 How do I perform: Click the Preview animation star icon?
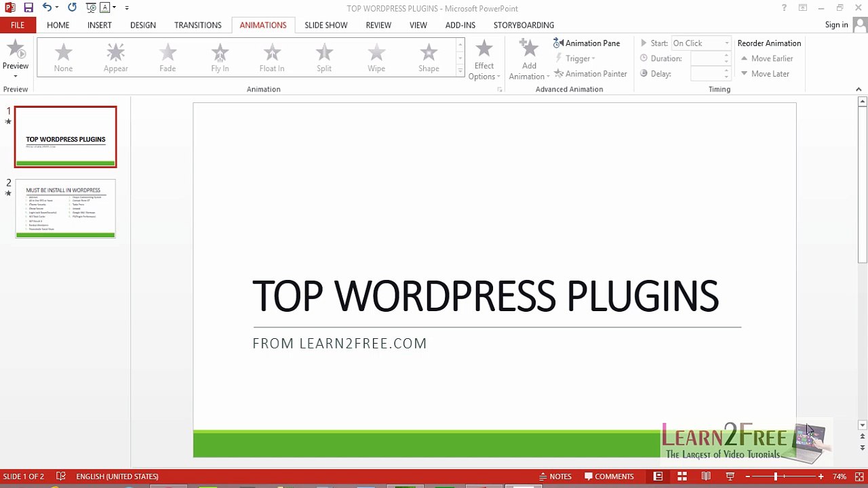point(16,49)
